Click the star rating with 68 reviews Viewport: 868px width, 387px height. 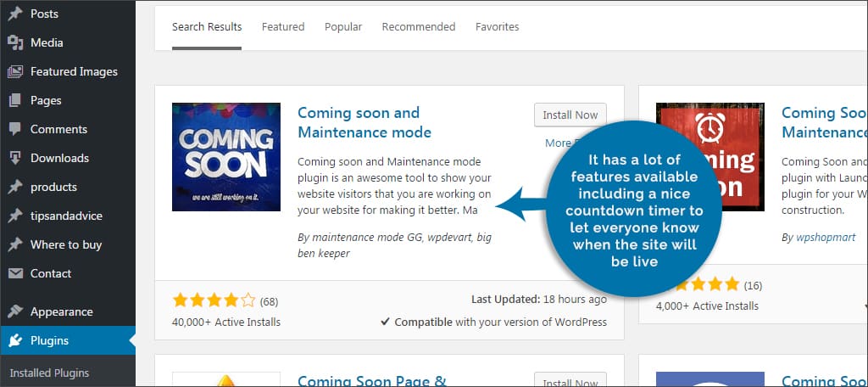point(214,301)
